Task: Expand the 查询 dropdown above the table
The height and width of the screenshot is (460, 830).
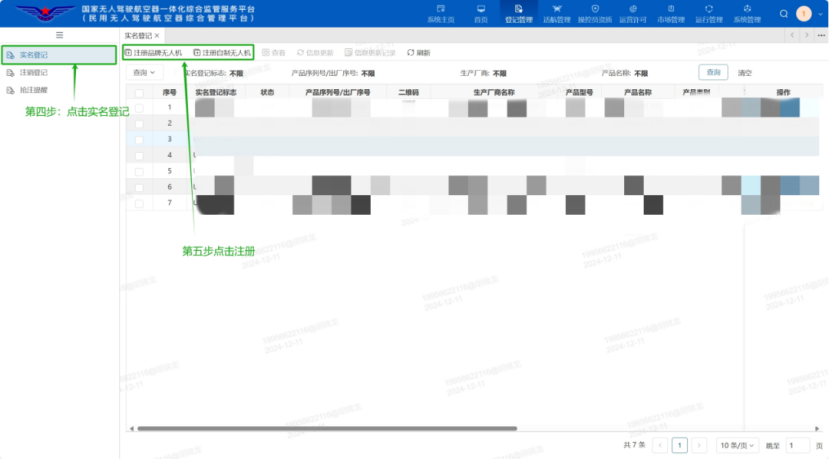Action: [145, 73]
